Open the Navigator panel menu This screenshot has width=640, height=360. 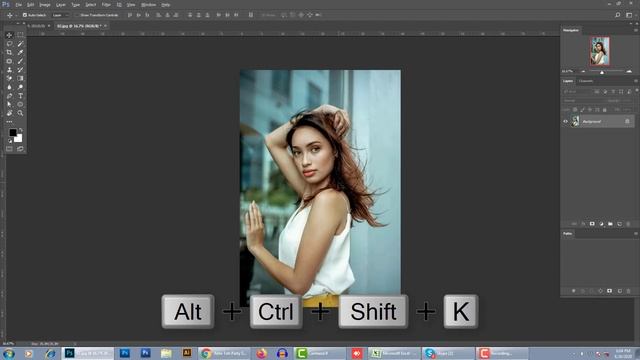(636, 30)
